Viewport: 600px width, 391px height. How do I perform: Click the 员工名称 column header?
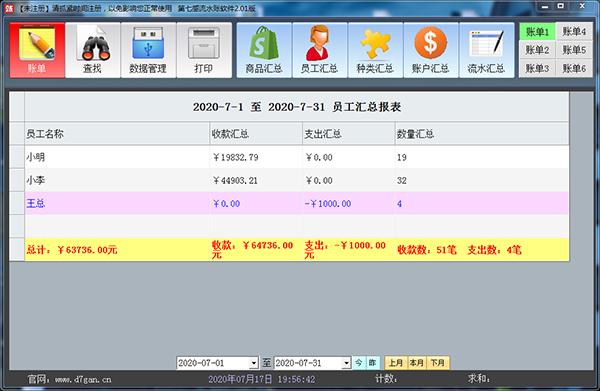[x=117, y=134]
